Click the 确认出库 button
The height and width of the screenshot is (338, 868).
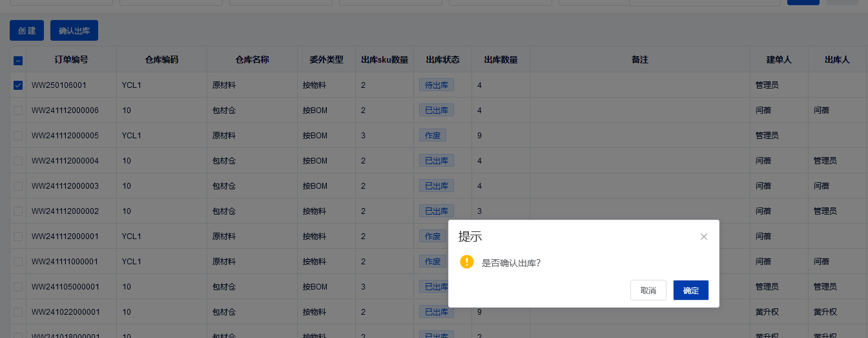pos(74,30)
